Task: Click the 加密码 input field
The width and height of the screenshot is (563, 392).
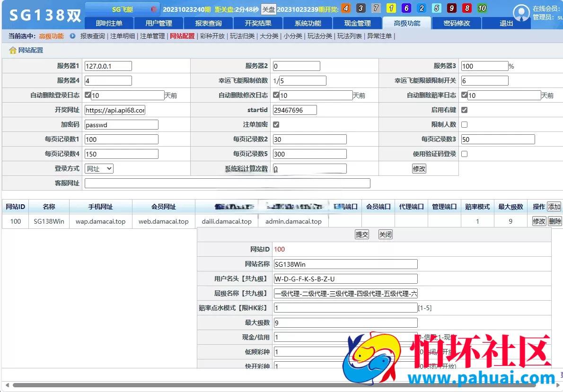Action: 122,124
